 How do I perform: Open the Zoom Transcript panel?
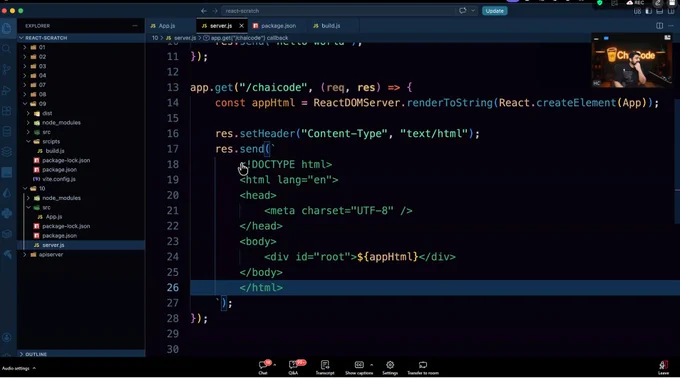[325, 367]
